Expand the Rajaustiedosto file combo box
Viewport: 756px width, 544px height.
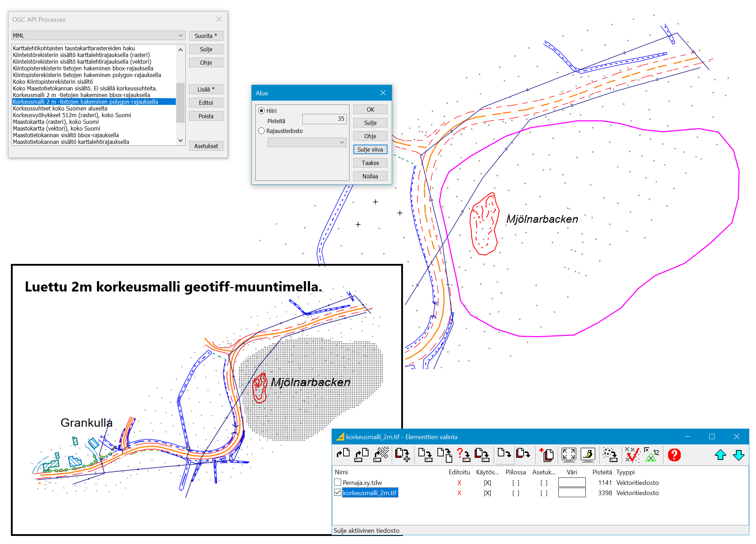click(x=307, y=142)
